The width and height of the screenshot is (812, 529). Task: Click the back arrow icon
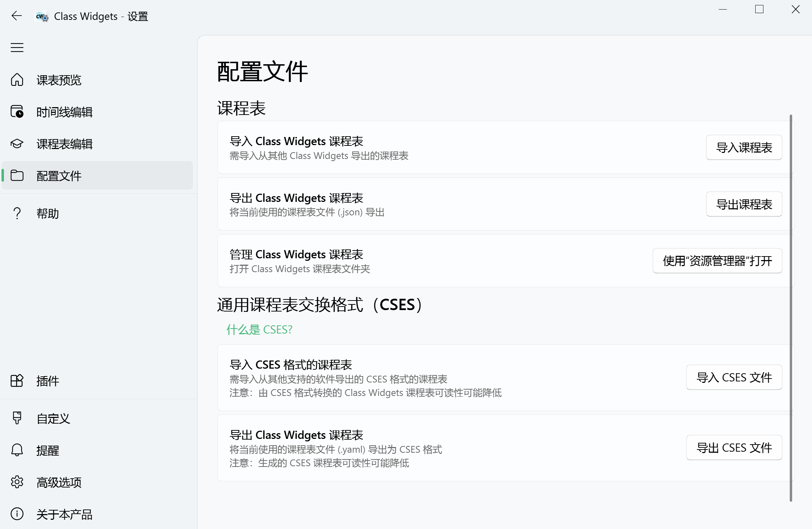tap(17, 16)
